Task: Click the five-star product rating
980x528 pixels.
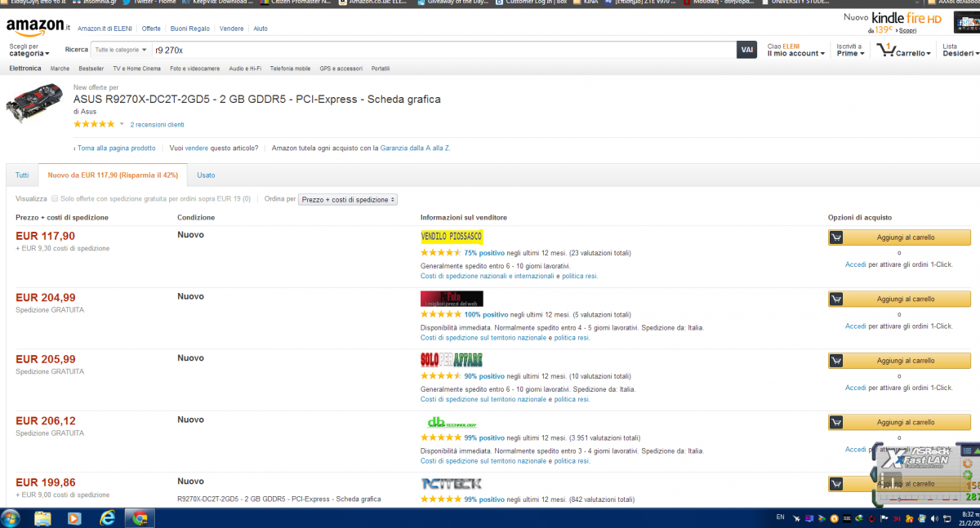Action: (94, 124)
